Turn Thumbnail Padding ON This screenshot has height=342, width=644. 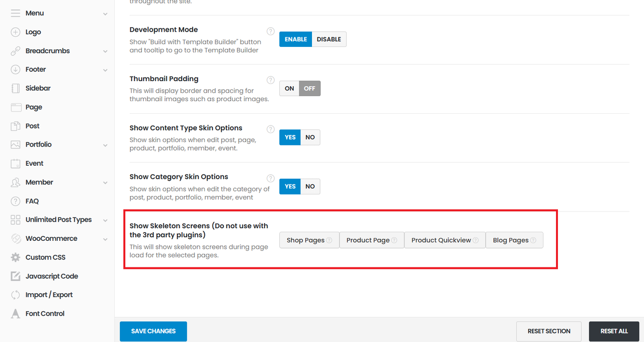coord(289,89)
